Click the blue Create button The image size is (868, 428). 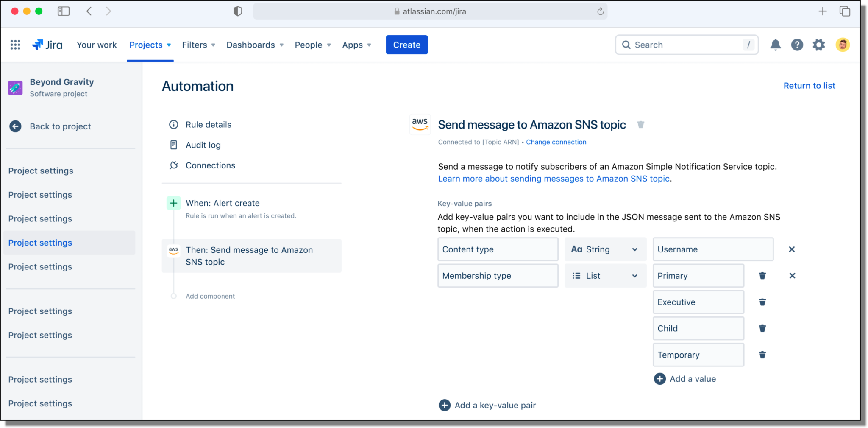tap(406, 45)
